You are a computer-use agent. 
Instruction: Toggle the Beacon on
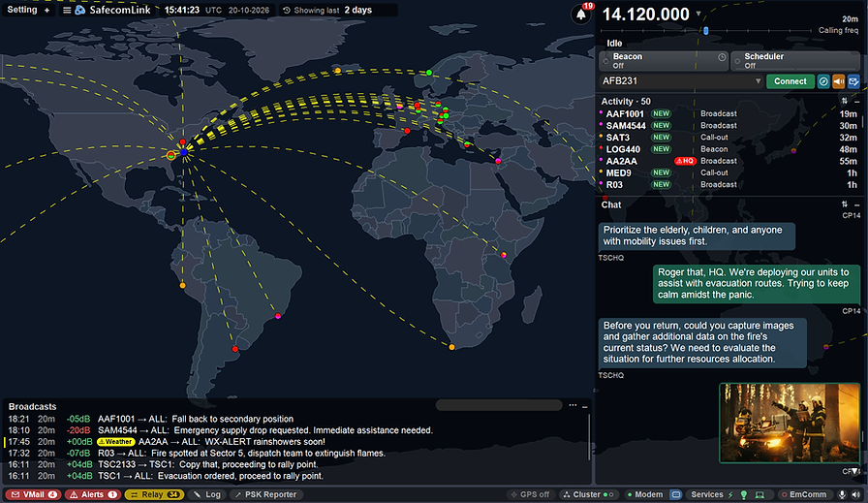(664, 60)
